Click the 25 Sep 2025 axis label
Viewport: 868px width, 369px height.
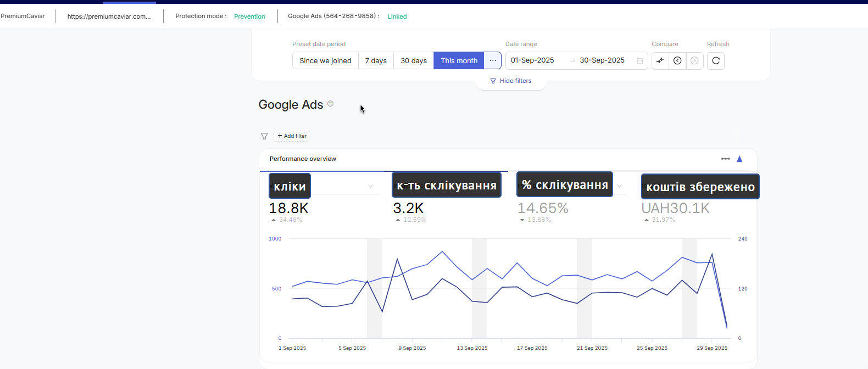click(x=652, y=348)
